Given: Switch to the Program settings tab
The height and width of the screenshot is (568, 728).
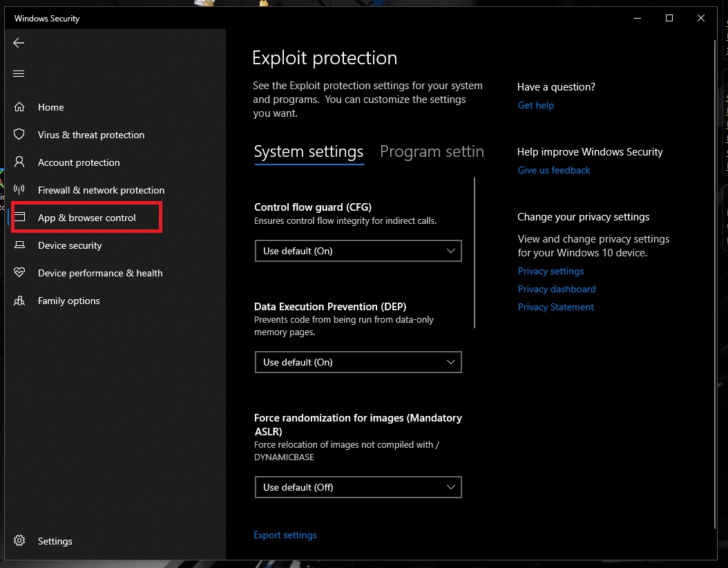Looking at the screenshot, I should tap(432, 152).
